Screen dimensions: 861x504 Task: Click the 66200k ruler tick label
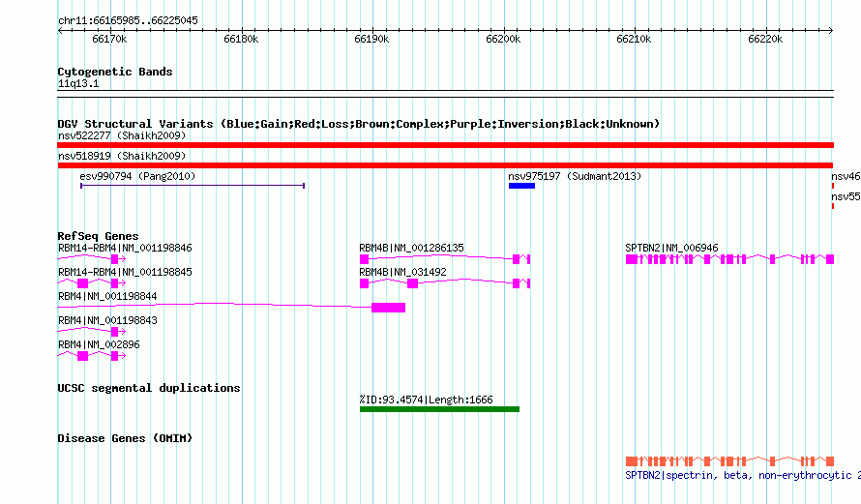click(x=503, y=39)
